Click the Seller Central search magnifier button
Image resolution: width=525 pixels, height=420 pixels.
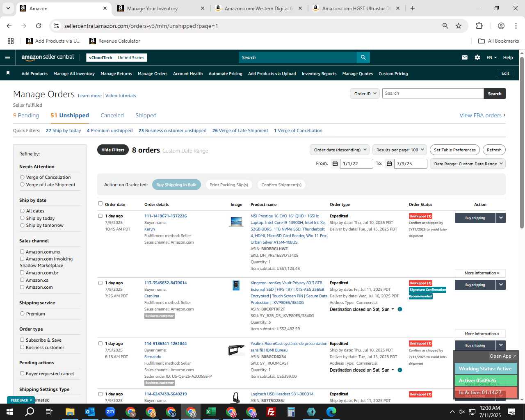[363, 57]
